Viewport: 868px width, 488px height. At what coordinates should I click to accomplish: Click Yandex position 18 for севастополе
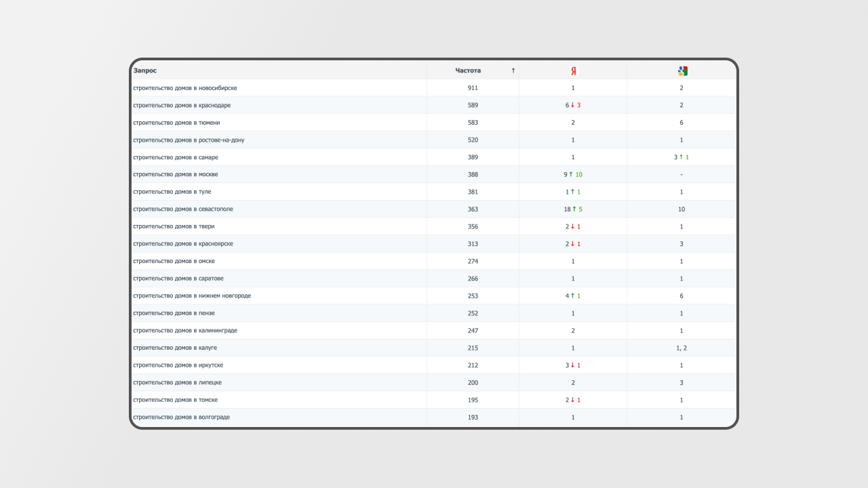[567, 209]
